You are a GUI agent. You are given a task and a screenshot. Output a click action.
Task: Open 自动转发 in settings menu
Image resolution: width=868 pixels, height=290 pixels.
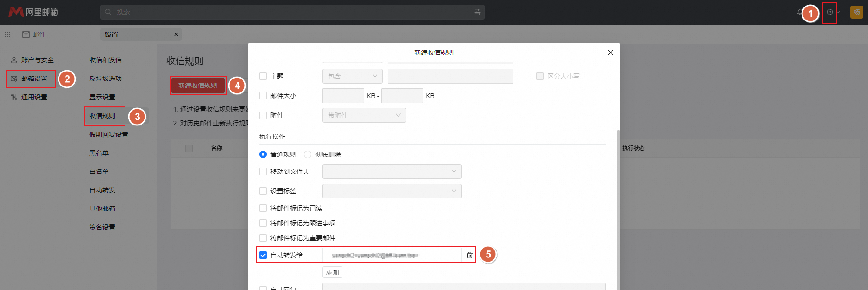click(102, 190)
